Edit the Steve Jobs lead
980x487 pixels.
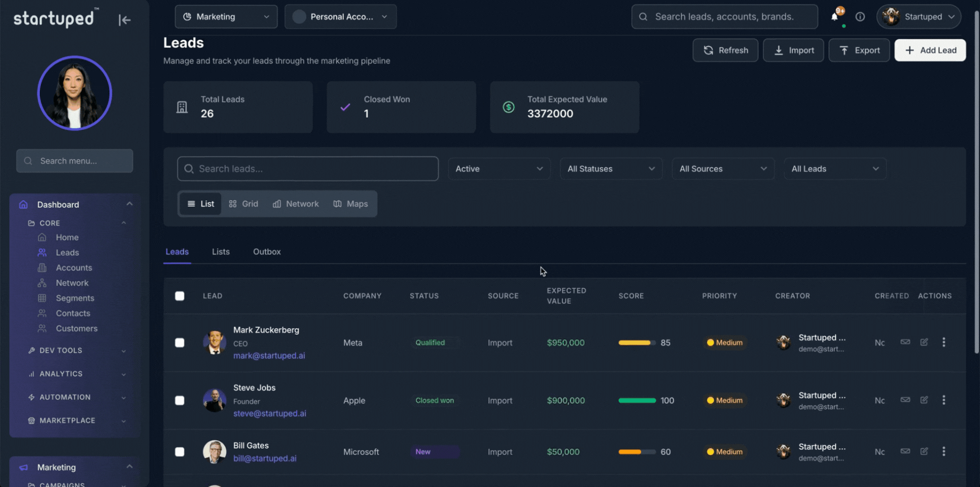924,400
